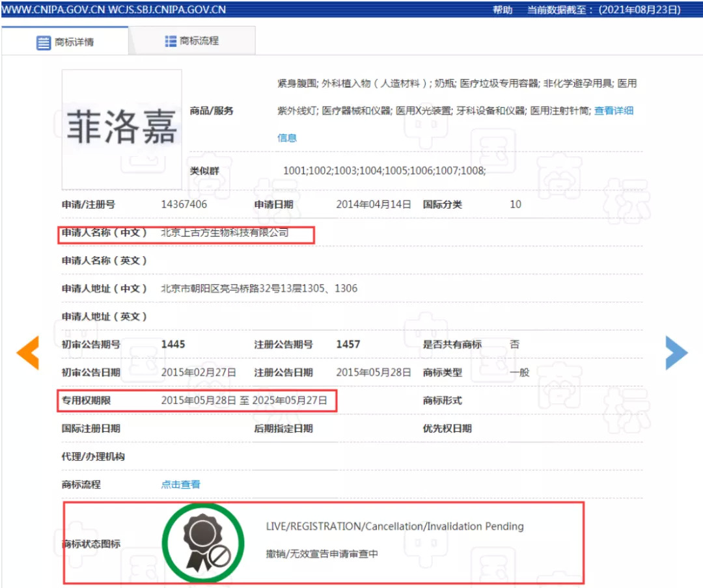
Task: Click 查看详细信息 link for goods/services
Action: (x=613, y=111)
